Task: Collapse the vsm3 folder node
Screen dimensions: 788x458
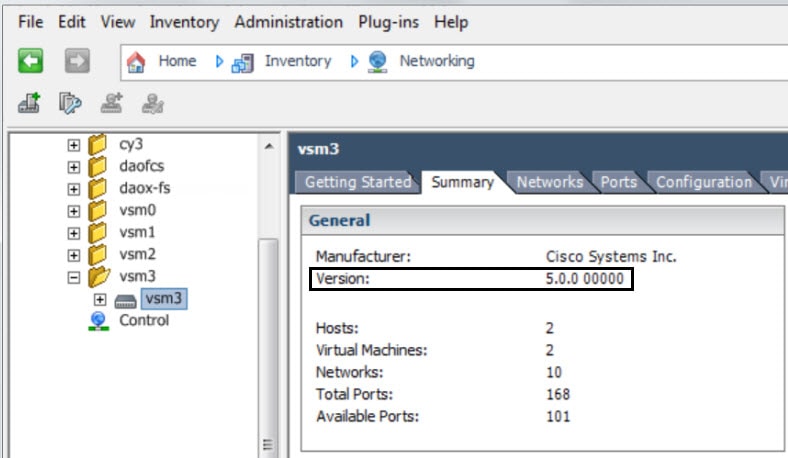Action: point(74,277)
